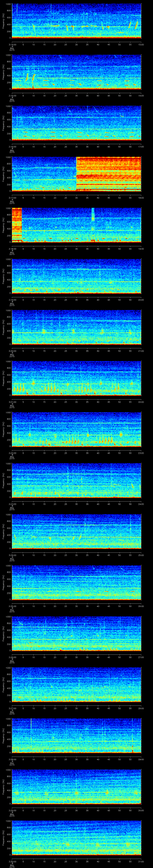The image size is (153, 868).
Task: Click the 3:18:00 start time label
Action: coord(12,249)
